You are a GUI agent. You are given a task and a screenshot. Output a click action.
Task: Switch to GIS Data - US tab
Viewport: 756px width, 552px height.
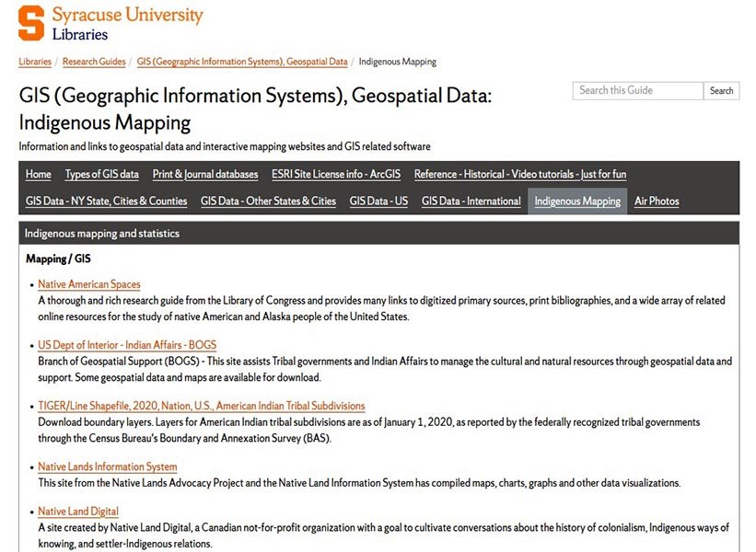coord(379,201)
